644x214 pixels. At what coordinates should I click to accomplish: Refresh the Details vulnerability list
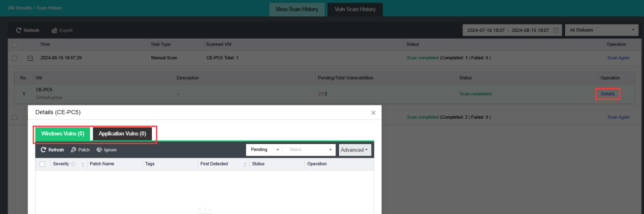pos(52,150)
